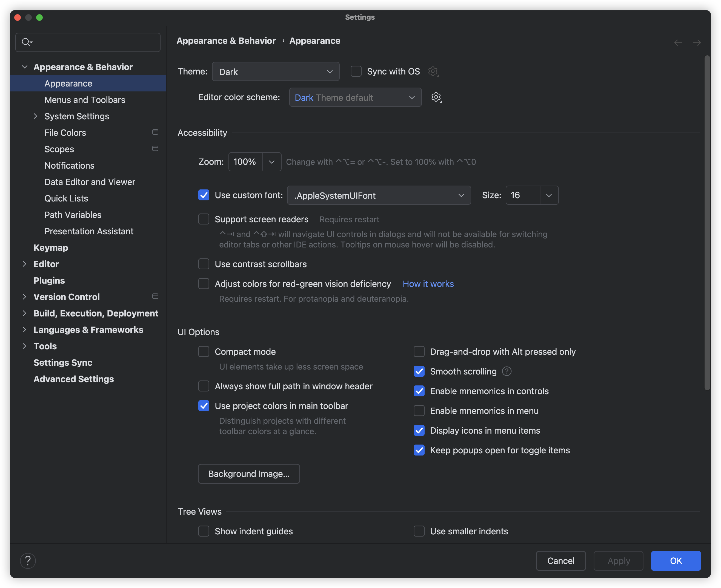
Task: Click the forward navigation arrow
Action: [697, 43]
